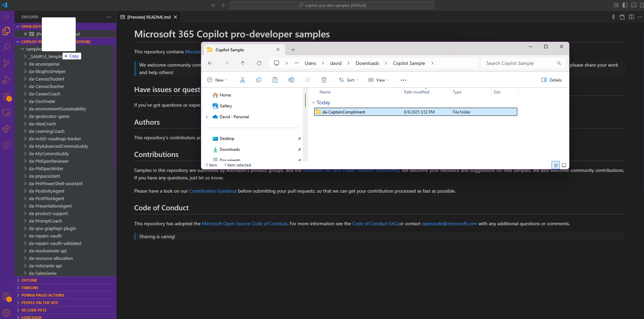The height and width of the screenshot is (319, 644).
Task: Click Paste icon in File Explorer toolbar
Action: [x=275, y=80]
